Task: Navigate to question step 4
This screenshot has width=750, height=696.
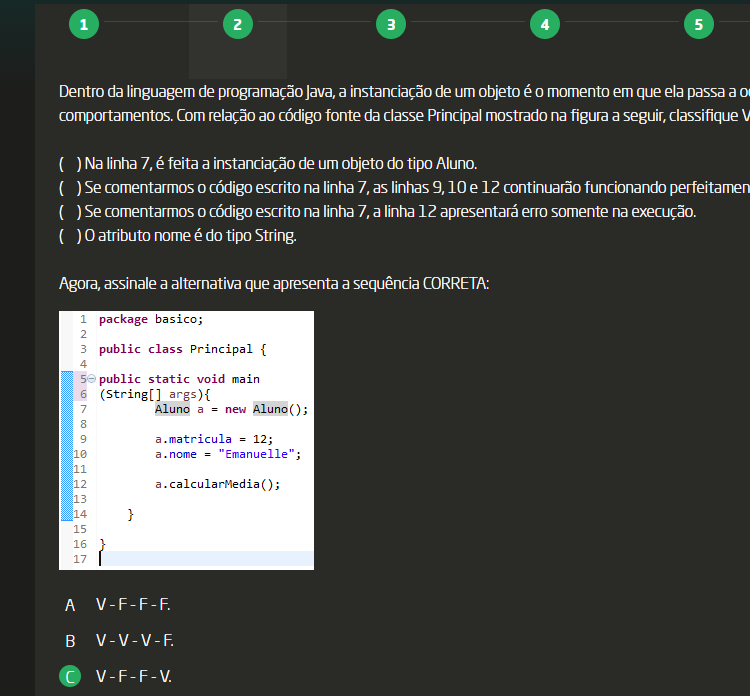Action: point(544,25)
